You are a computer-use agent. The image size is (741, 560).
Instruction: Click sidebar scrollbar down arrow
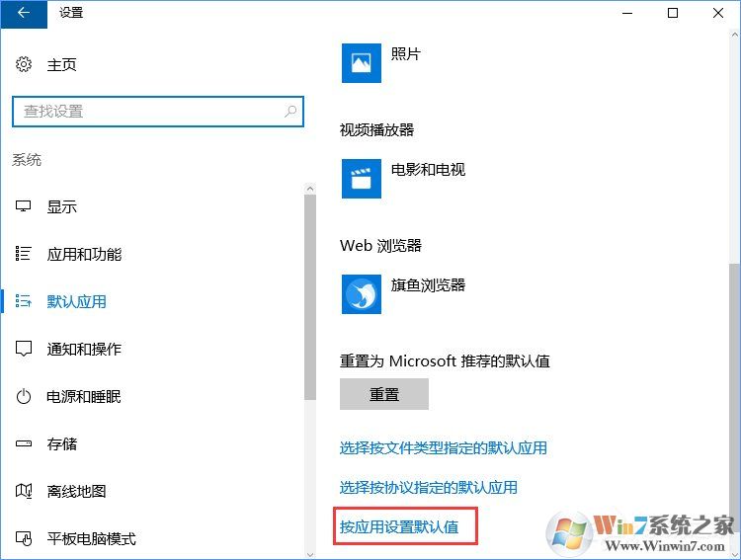(310, 554)
